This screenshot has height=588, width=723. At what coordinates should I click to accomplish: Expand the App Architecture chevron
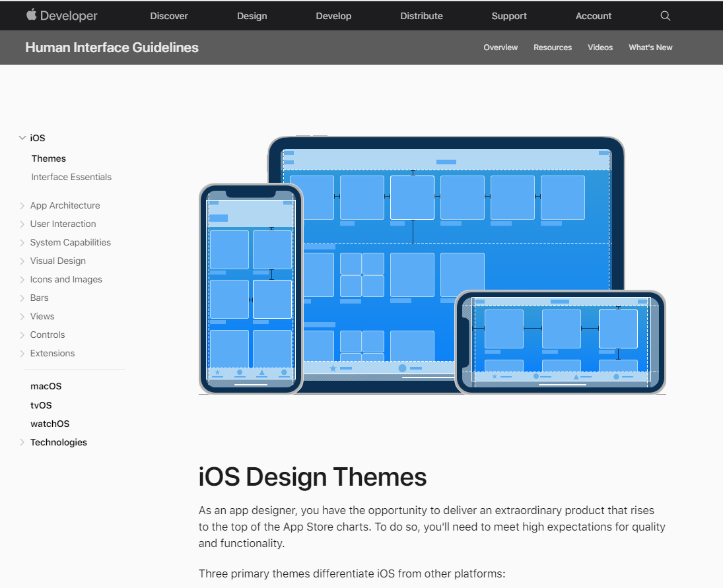coord(22,205)
